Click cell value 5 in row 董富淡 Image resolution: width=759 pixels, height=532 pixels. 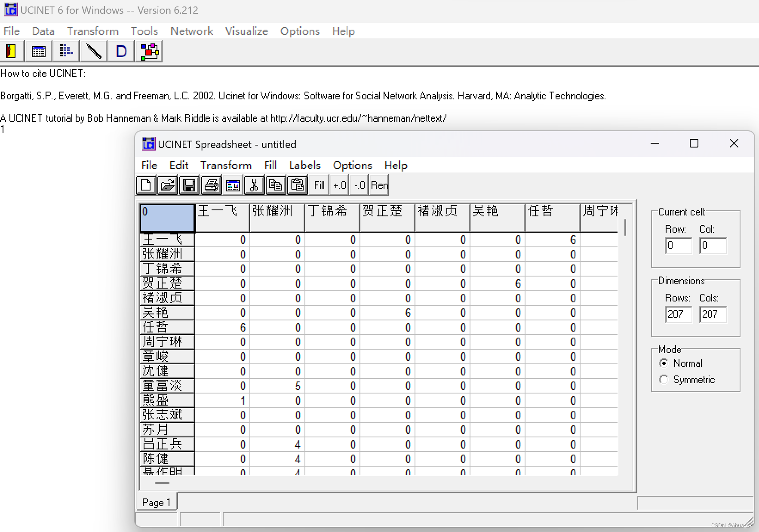click(x=277, y=386)
